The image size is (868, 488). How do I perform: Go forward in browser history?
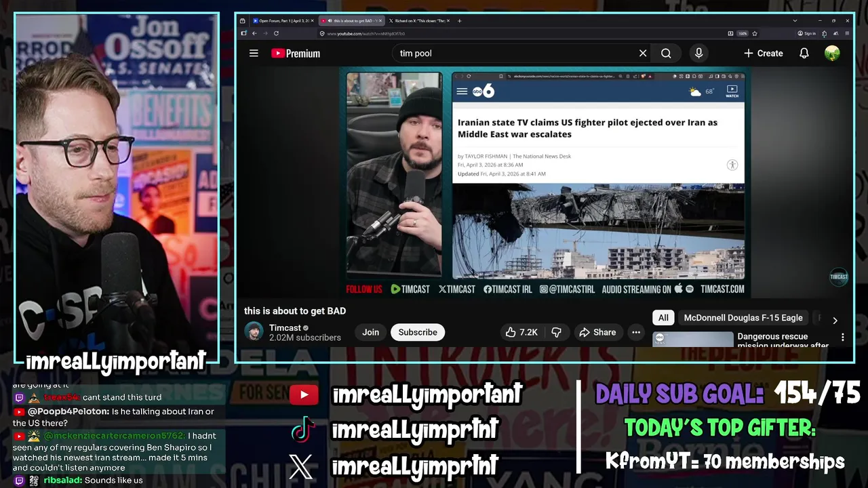[264, 33]
